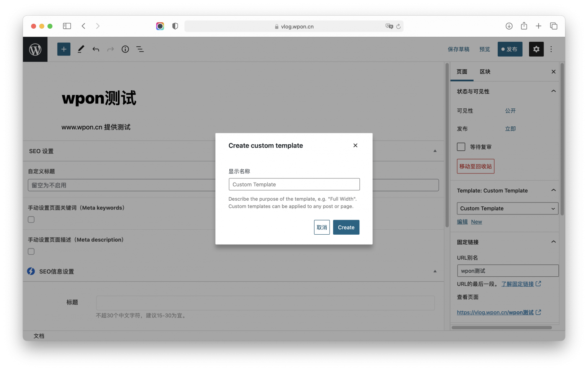The height and width of the screenshot is (371, 588).
Task: Enable the Meta keywords checkbox
Action: click(31, 219)
